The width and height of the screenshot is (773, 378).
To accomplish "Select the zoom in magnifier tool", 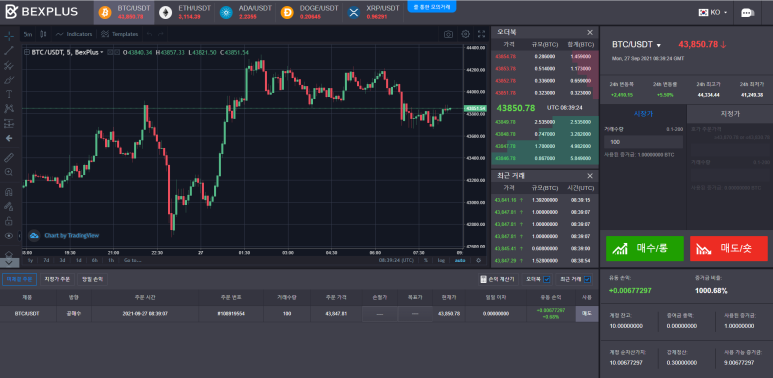I will click(x=9, y=172).
